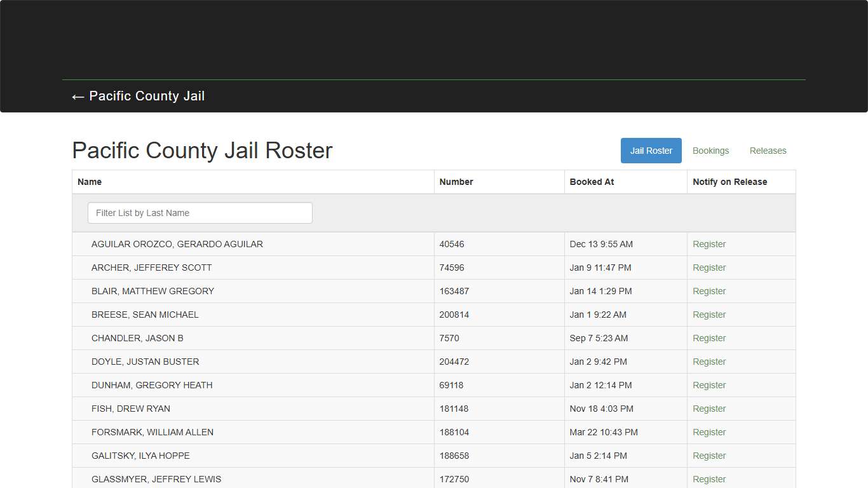Viewport: 868px width, 488px height.
Task: Click Register for DOYLE, JUSTAN BUSTER
Action: point(709,362)
